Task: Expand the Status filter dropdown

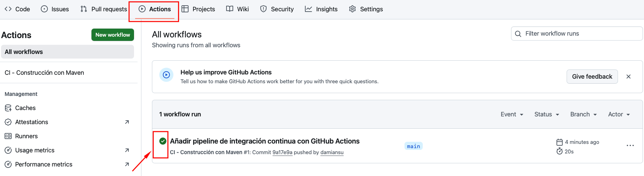Action: [x=547, y=114]
